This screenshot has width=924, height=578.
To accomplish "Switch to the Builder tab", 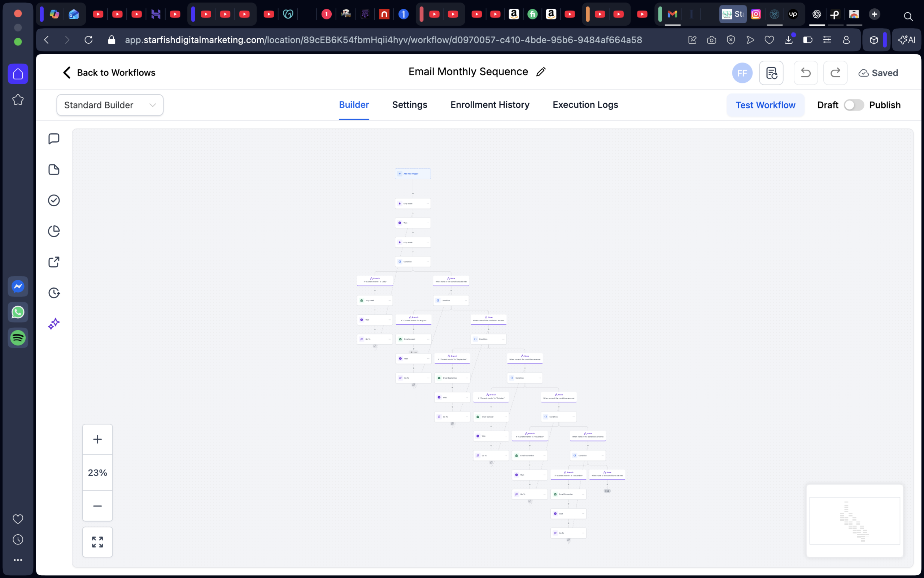I will click(354, 105).
